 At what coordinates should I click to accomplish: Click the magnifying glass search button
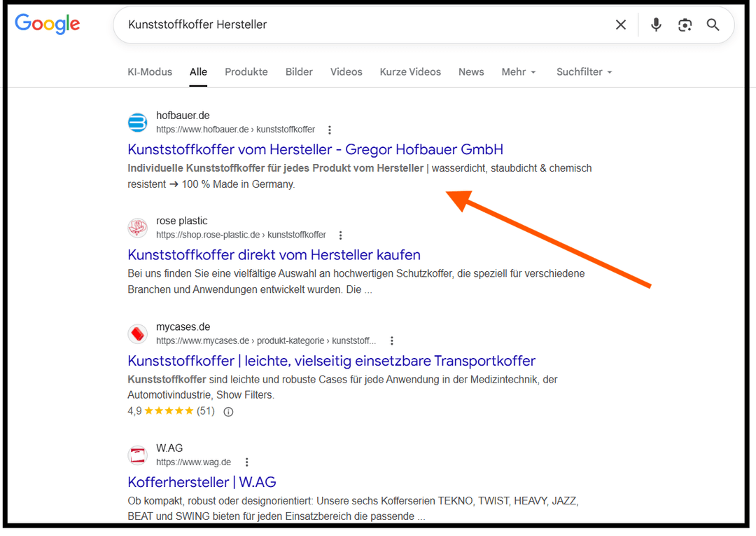point(713,25)
